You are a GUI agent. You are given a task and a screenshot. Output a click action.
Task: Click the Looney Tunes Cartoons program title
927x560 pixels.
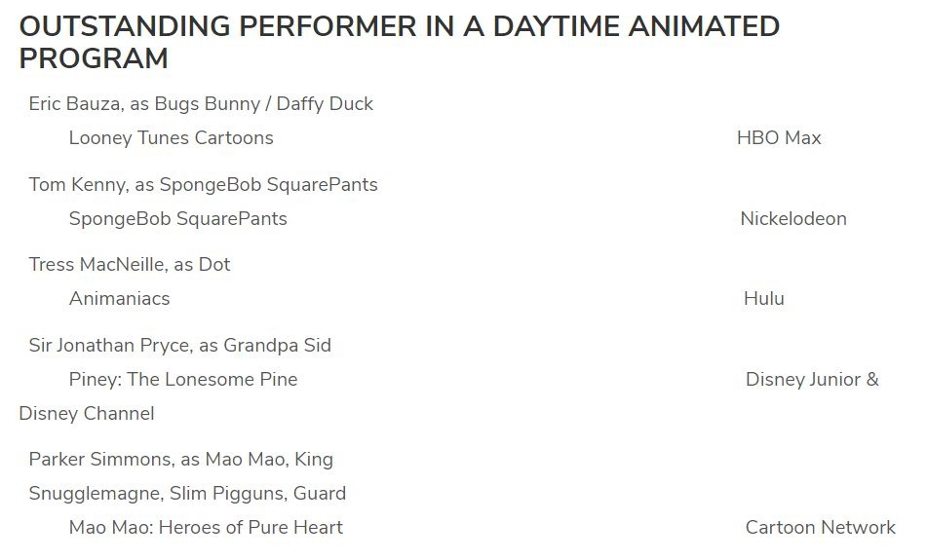pos(171,138)
